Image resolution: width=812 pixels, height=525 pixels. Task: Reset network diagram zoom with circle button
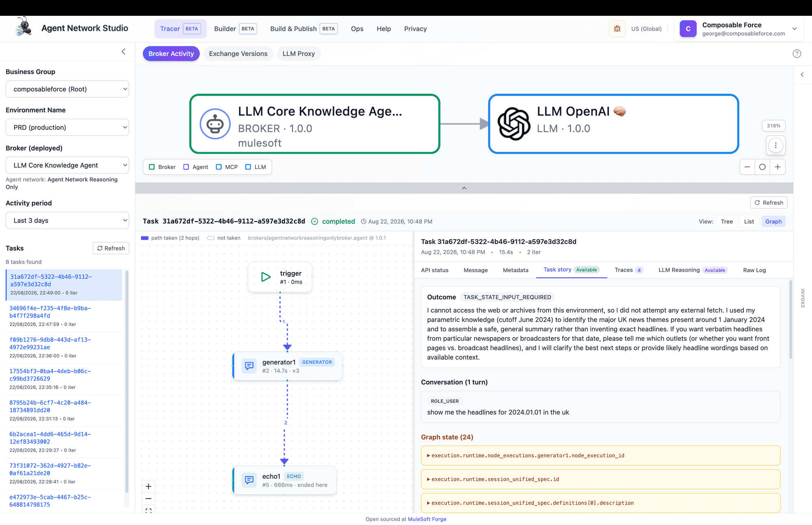762,167
